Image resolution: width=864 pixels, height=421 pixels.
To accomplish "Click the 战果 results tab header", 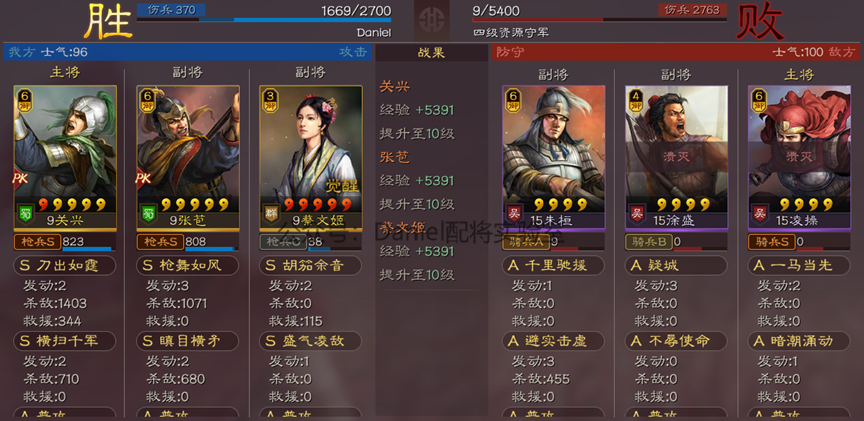I will pyautogui.click(x=432, y=52).
